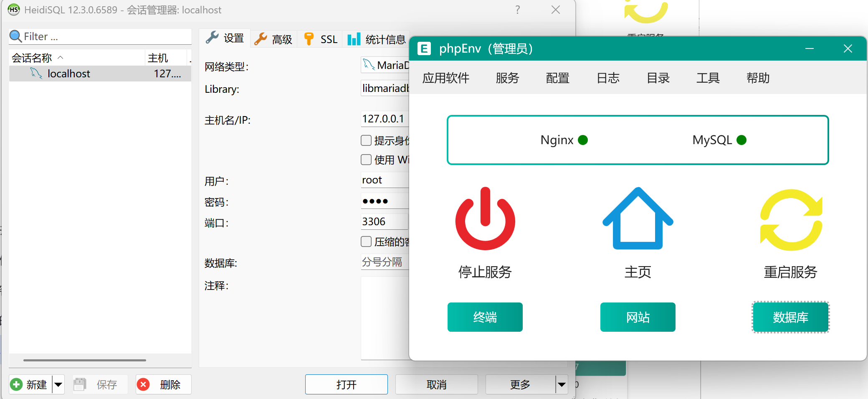
Task: Open the 帮助 menu in phpEnv
Action: click(758, 78)
